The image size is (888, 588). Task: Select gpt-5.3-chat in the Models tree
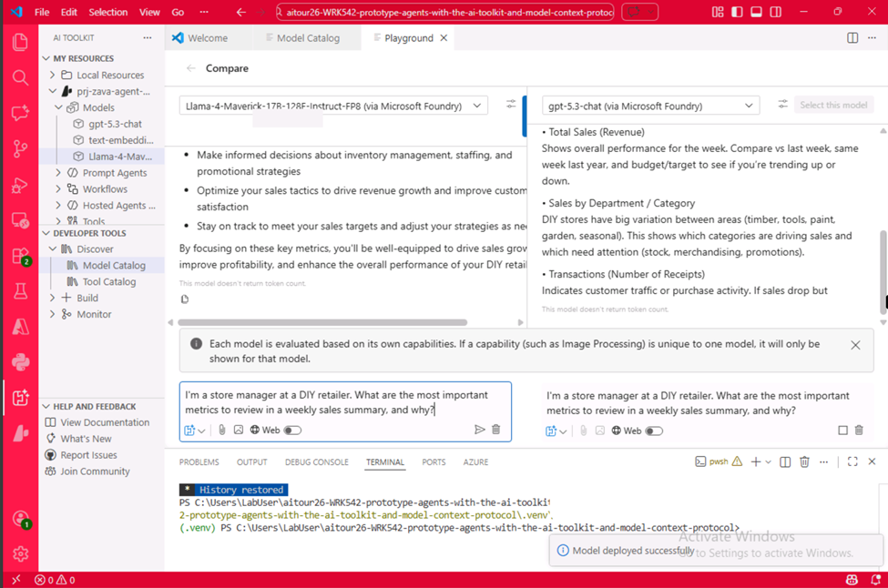[115, 124]
